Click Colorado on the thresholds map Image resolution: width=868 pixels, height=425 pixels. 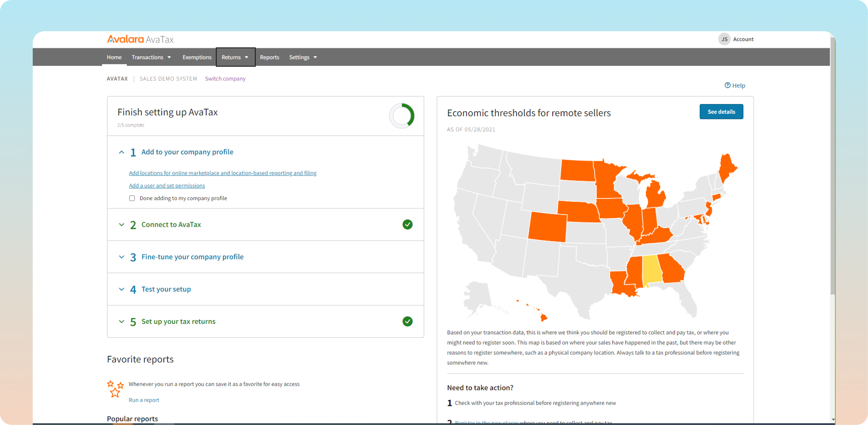tap(547, 227)
